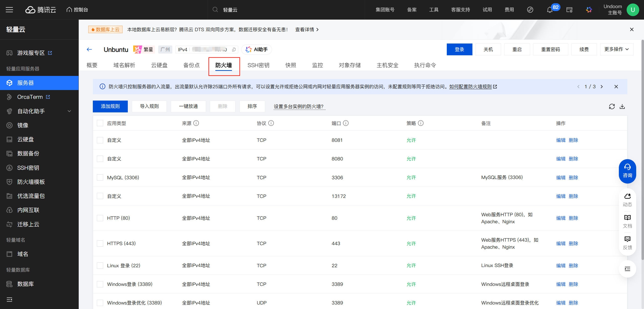This screenshot has height=309, width=644.
Task: Expand the 更多操作 dropdown
Action: click(617, 49)
